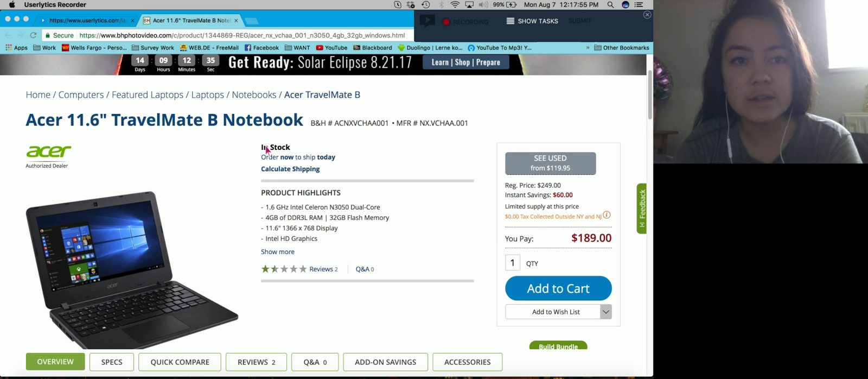Close the Userlytics recorder overlay
868x379 pixels.
coord(647,15)
